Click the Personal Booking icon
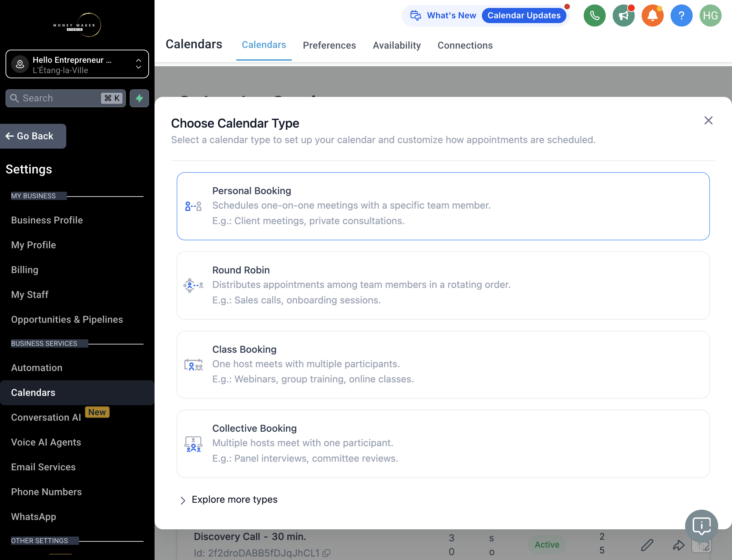Screen dimensions: 732x560 pos(193,206)
